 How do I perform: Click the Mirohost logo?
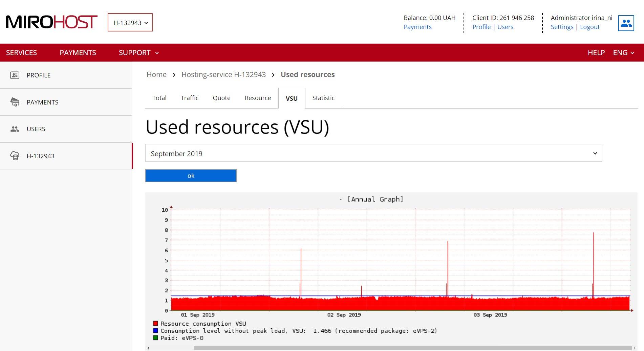click(52, 22)
